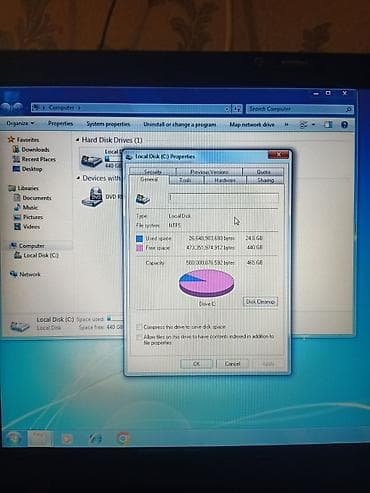Click the refresh button beside address bar
Viewport: 370px width, 493px height.
click(237, 109)
